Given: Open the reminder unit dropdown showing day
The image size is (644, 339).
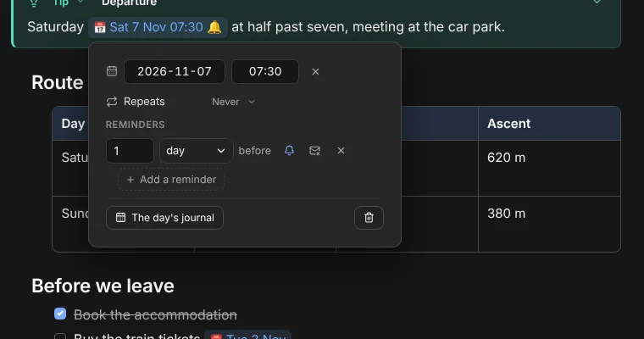Looking at the screenshot, I should (x=197, y=151).
